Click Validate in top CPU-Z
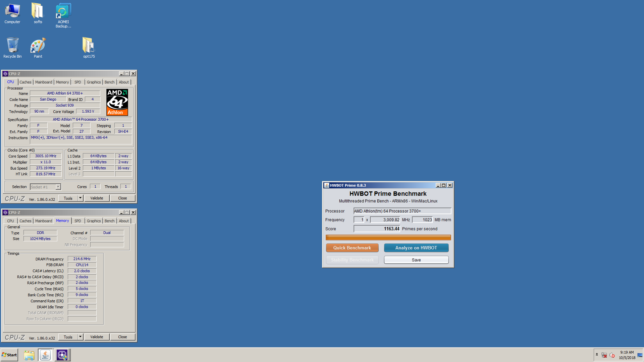The image size is (644, 362). (x=97, y=198)
